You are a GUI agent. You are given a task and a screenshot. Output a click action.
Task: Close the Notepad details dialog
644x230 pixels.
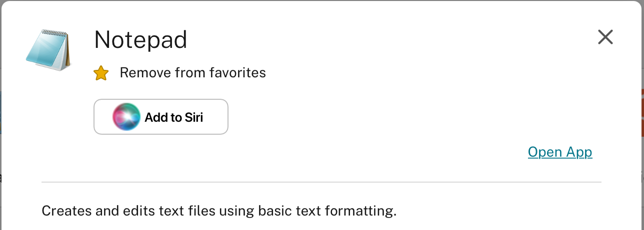(605, 37)
